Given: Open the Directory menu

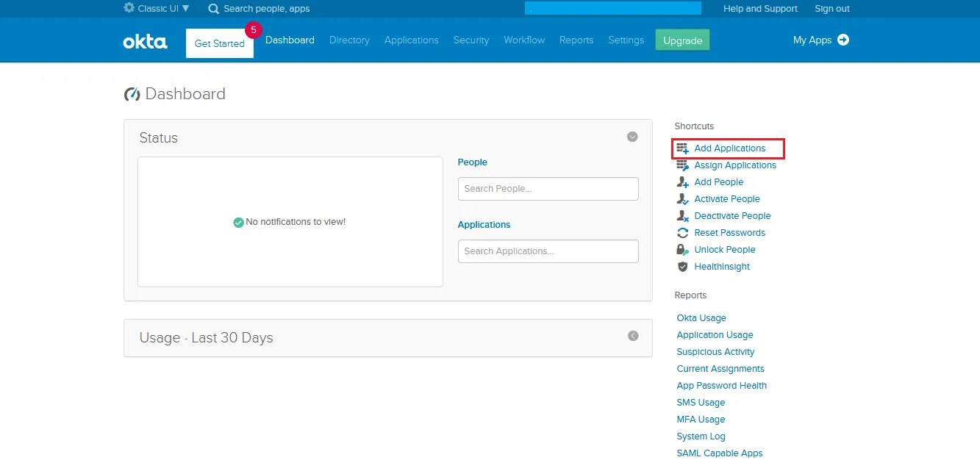Looking at the screenshot, I should (349, 40).
